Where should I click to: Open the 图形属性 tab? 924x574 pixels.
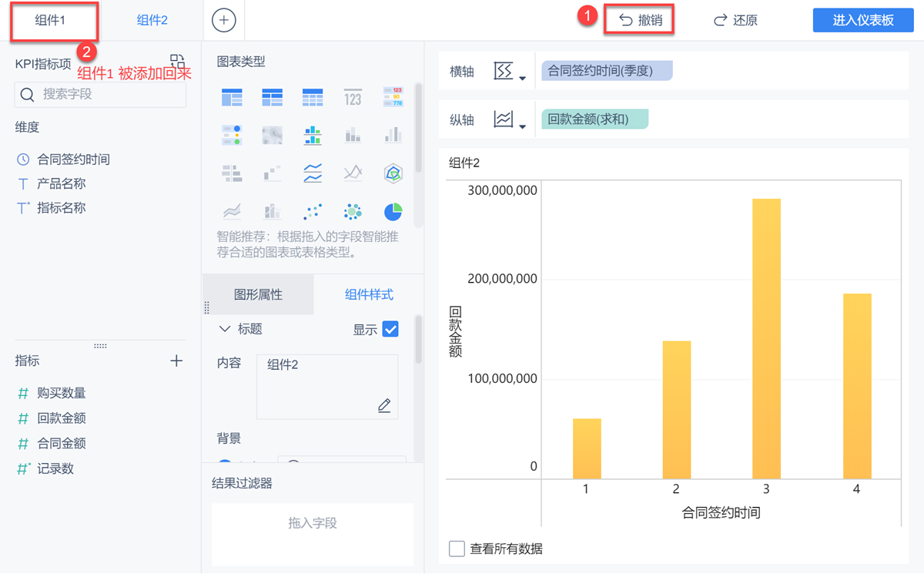coord(258,294)
